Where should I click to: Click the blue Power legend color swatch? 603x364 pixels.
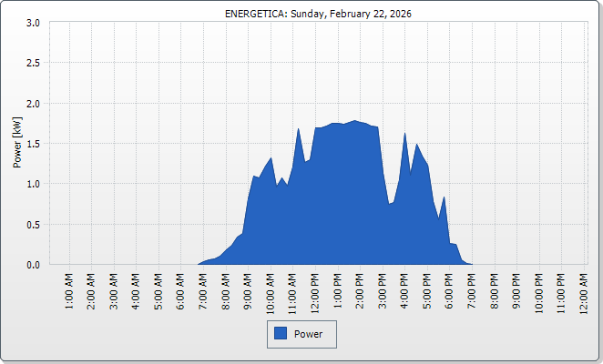(x=281, y=334)
